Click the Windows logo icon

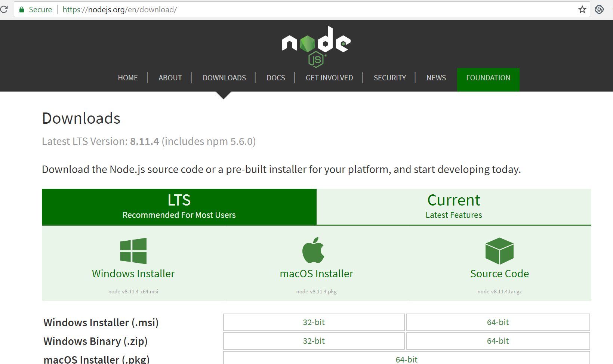coord(133,251)
